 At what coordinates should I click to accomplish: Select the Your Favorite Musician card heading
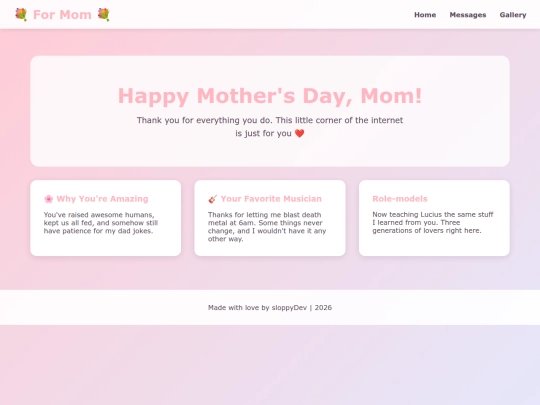tap(271, 199)
